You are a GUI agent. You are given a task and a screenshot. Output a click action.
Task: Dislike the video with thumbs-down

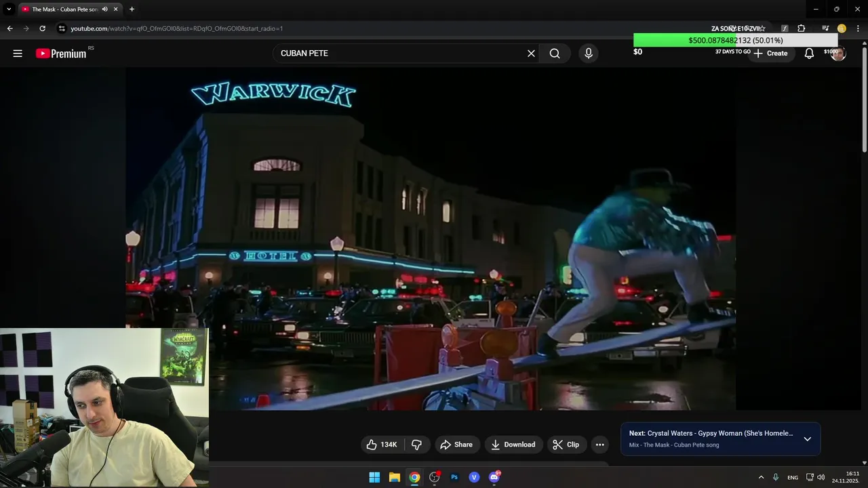coord(416,445)
